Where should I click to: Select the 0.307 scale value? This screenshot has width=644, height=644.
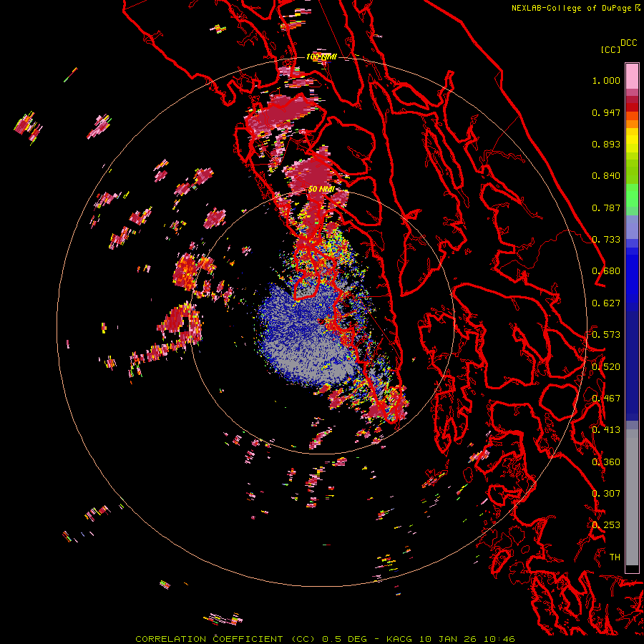tap(606, 494)
